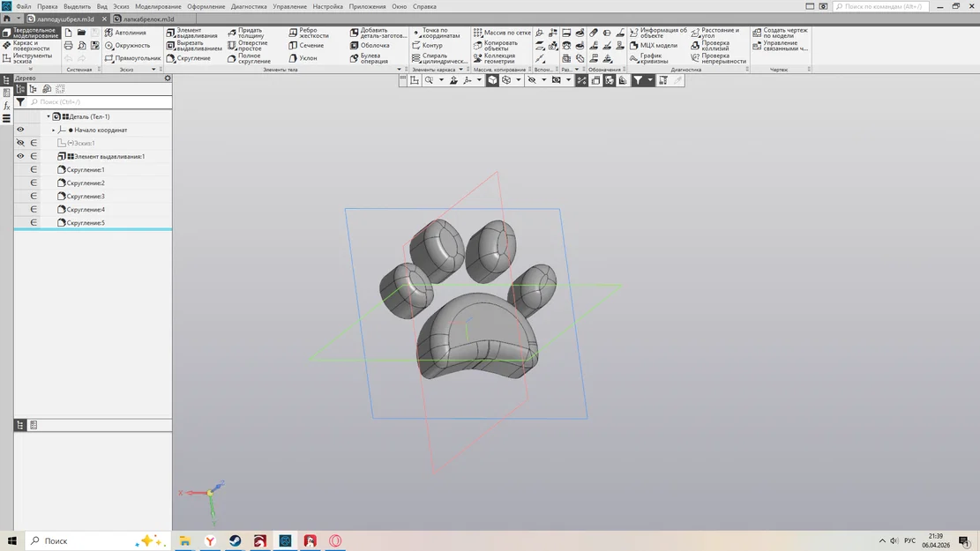Expand Элементы тела group dropdown
This screenshot has height=551, width=980.
click(x=400, y=70)
